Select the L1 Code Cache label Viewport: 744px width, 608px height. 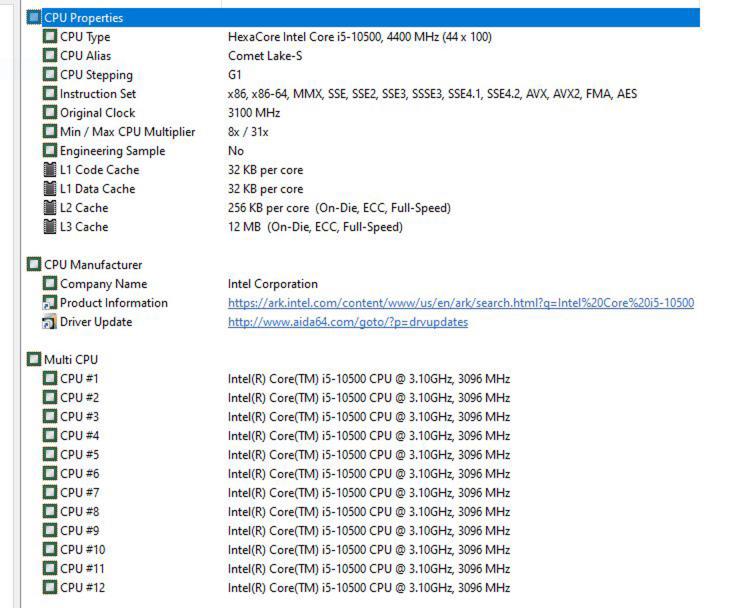(x=100, y=170)
